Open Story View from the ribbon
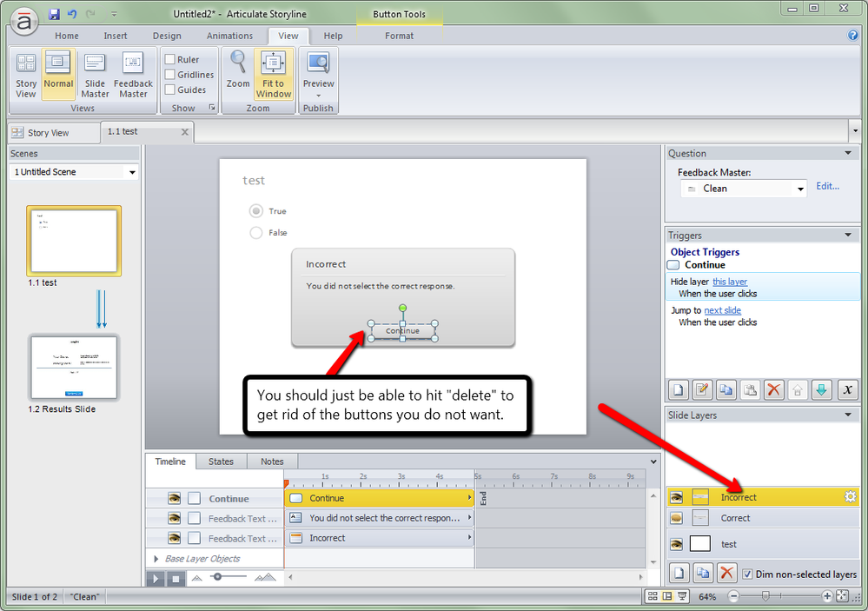Viewport: 868px width, 611px height. (26, 76)
